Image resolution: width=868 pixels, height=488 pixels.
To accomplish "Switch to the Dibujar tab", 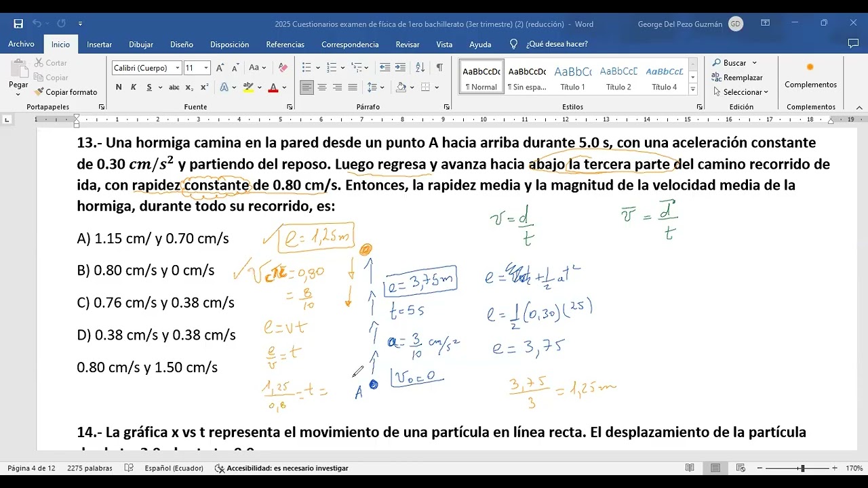I will tap(141, 44).
